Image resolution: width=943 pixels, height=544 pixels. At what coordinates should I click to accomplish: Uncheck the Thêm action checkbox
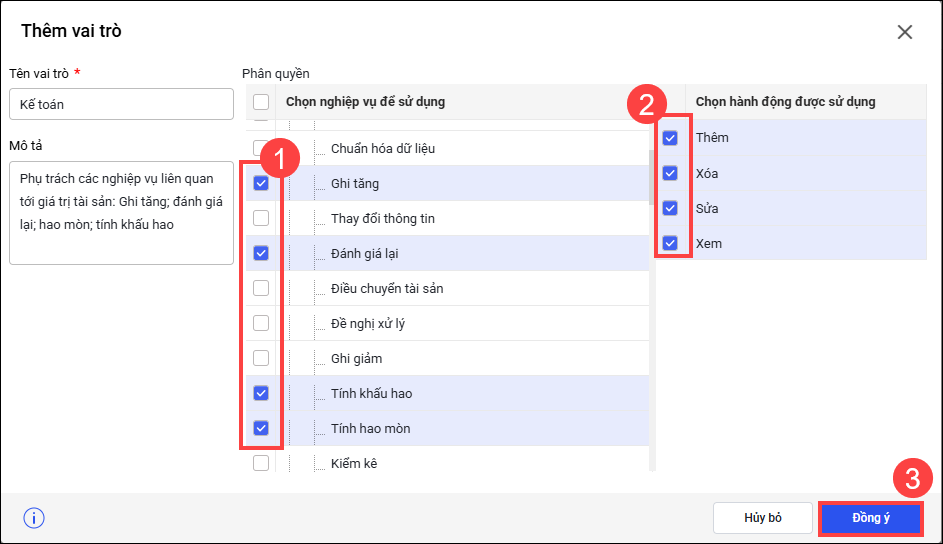[x=670, y=138]
